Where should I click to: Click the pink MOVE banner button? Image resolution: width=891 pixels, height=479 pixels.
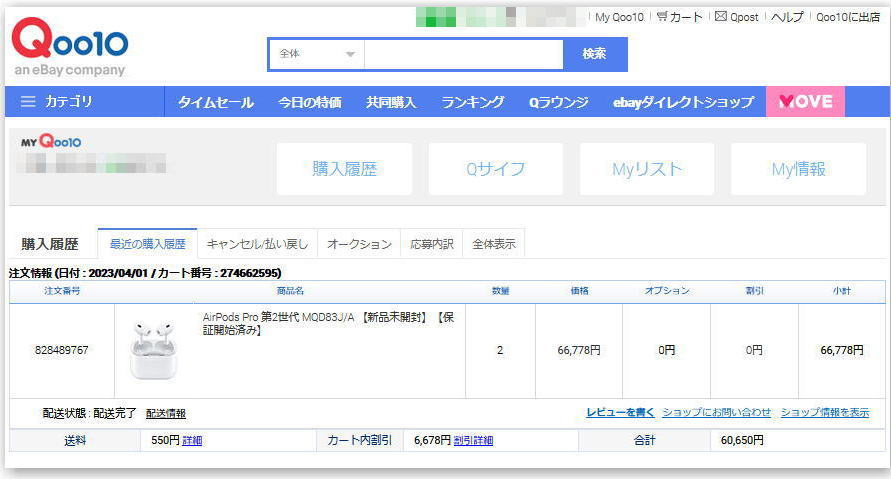point(805,102)
